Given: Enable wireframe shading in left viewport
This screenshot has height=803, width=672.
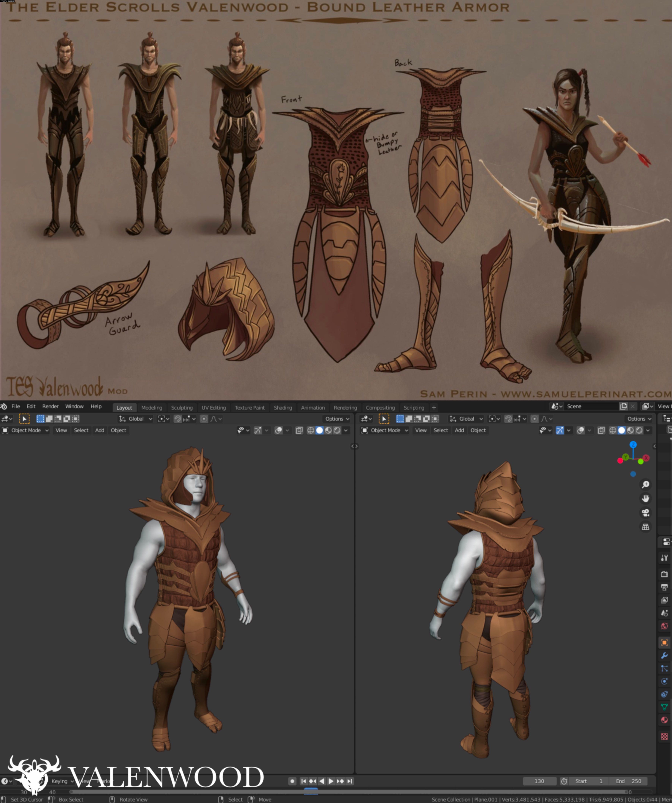Looking at the screenshot, I should [x=311, y=430].
